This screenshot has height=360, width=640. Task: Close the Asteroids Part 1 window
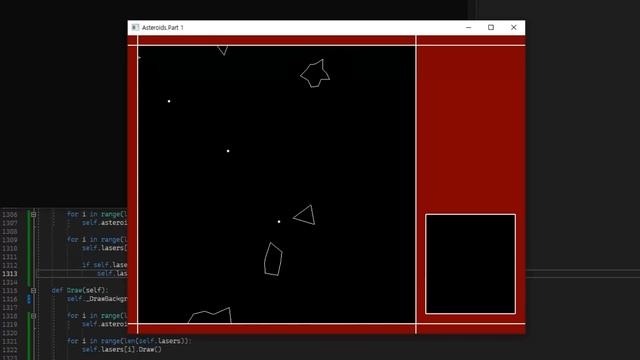coord(513,27)
